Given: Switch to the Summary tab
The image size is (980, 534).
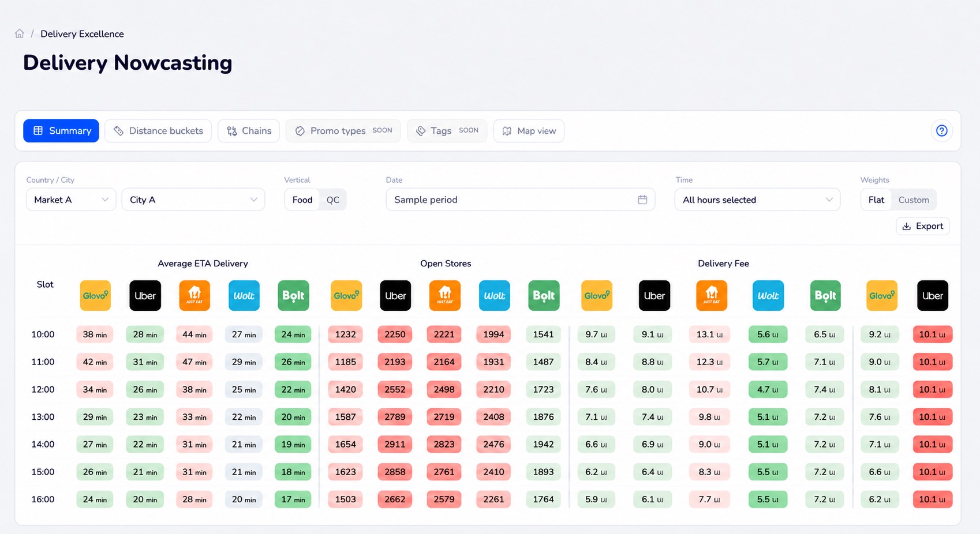Looking at the screenshot, I should click(x=61, y=131).
